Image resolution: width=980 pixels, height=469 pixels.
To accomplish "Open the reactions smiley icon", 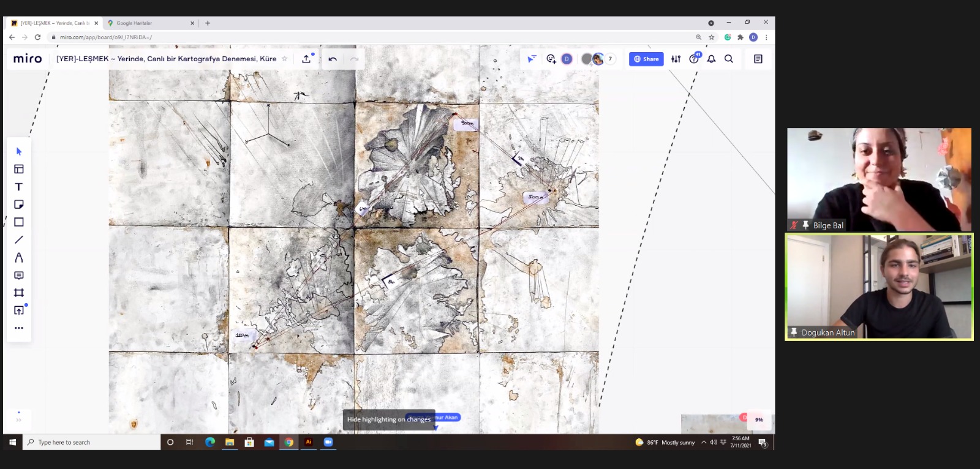I will pyautogui.click(x=551, y=59).
